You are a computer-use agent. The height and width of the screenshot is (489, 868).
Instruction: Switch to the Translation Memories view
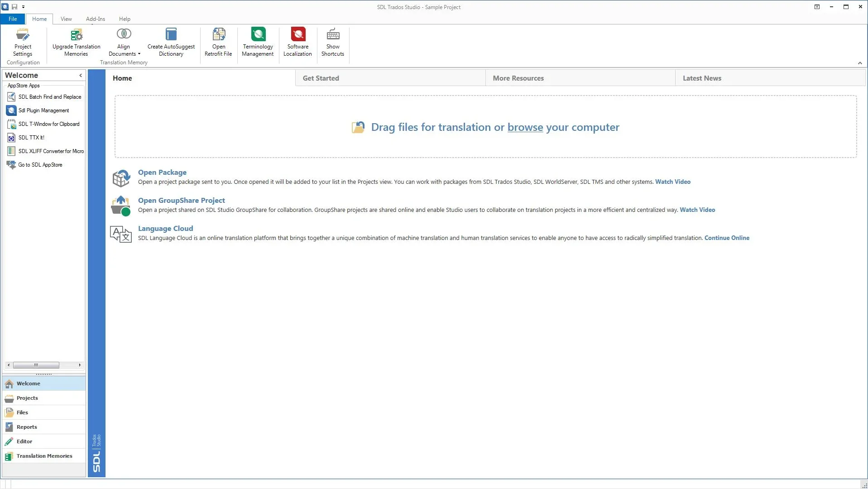coord(44,456)
